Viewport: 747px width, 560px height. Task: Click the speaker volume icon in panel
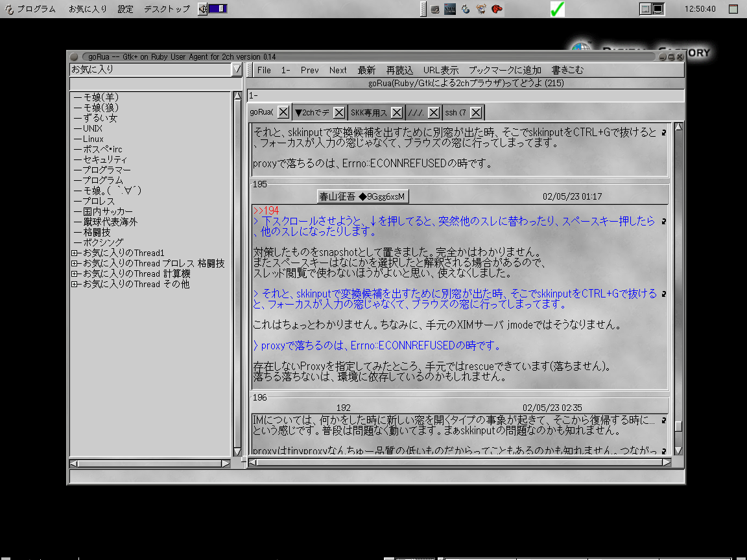(x=202, y=9)
